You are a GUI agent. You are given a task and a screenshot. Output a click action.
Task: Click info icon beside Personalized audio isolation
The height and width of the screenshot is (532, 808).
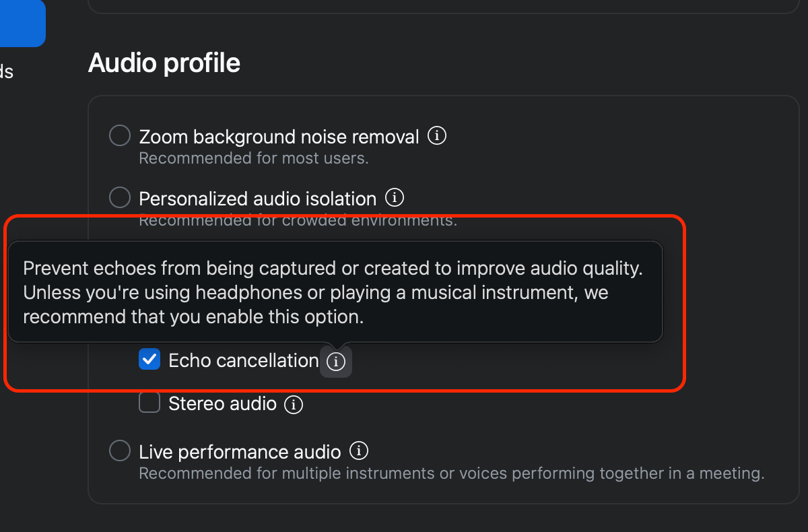(394, 198)
